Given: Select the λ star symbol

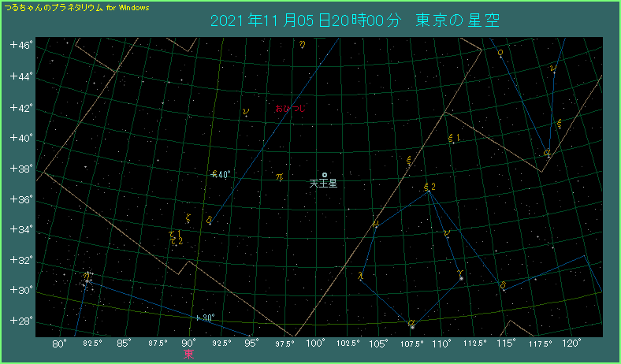Looking at the screenshot, I should coord(361,276).
